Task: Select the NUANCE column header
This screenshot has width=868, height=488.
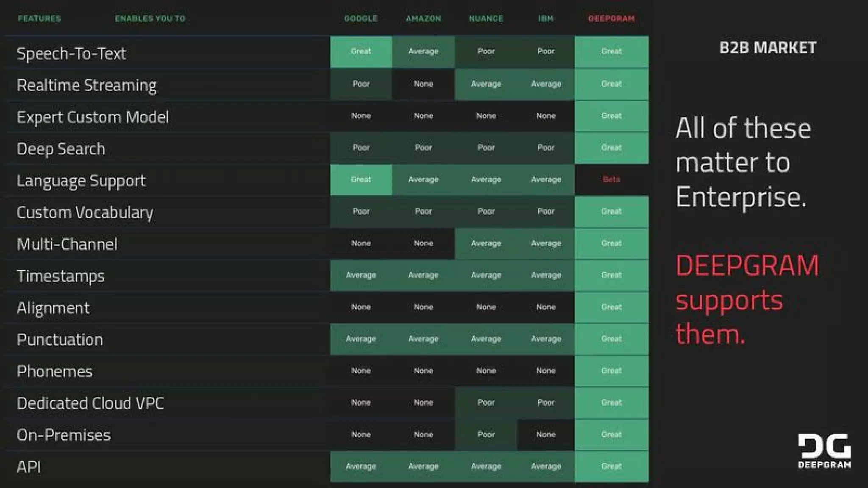Action: click(x=486, y=19)
